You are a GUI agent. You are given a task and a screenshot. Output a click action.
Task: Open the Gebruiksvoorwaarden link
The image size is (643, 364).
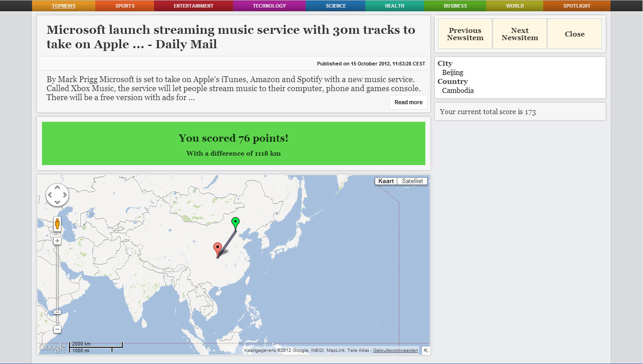pos(396,350)
